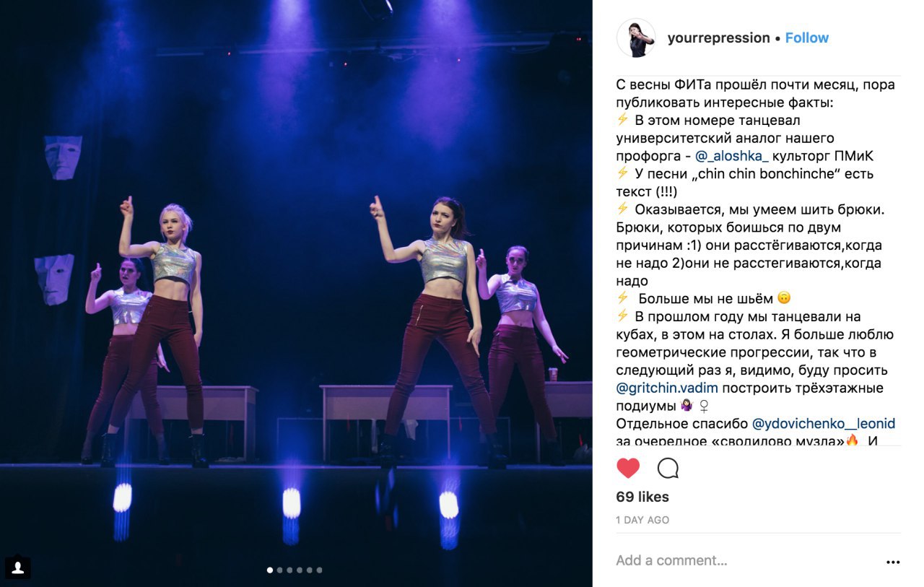Screen dimensions: 924x587
Task: Jump to second carousel photo dot
Action: [x=280, y=570]
